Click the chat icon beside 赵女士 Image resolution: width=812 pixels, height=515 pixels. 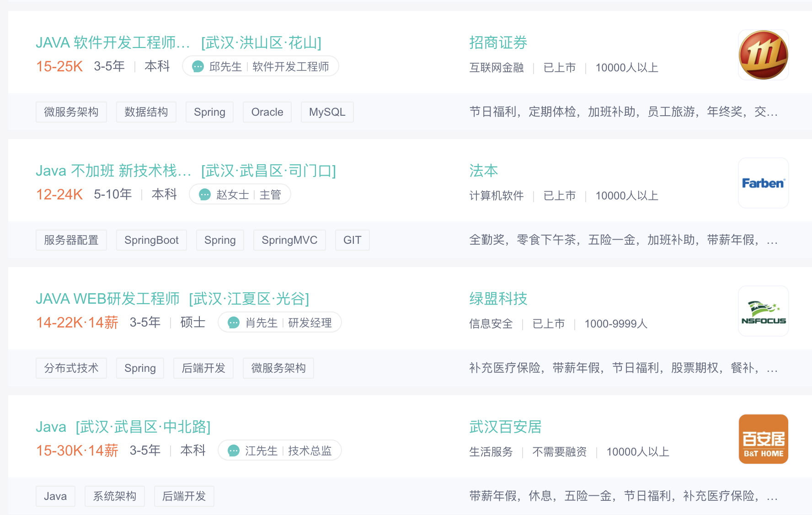coord(205,195)
